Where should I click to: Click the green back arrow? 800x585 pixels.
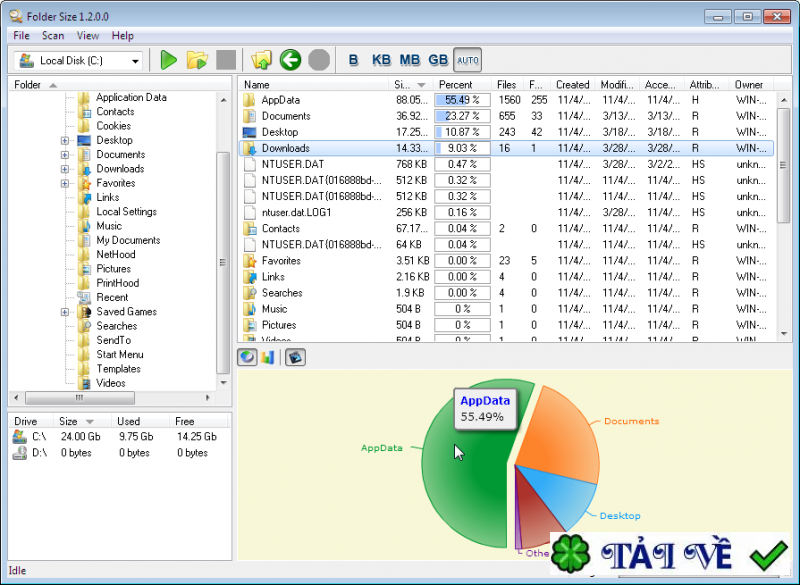[x=290, y=60]
